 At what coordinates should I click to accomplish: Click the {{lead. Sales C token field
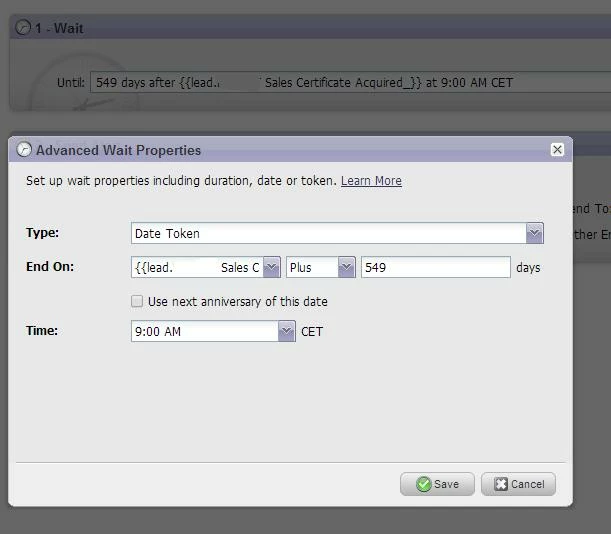(198, 267)
